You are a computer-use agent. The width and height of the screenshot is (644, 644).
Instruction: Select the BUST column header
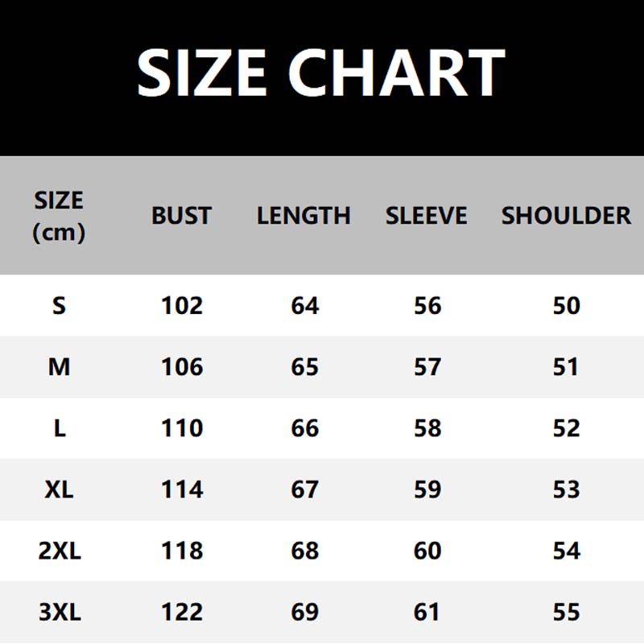tap(181, 216)
